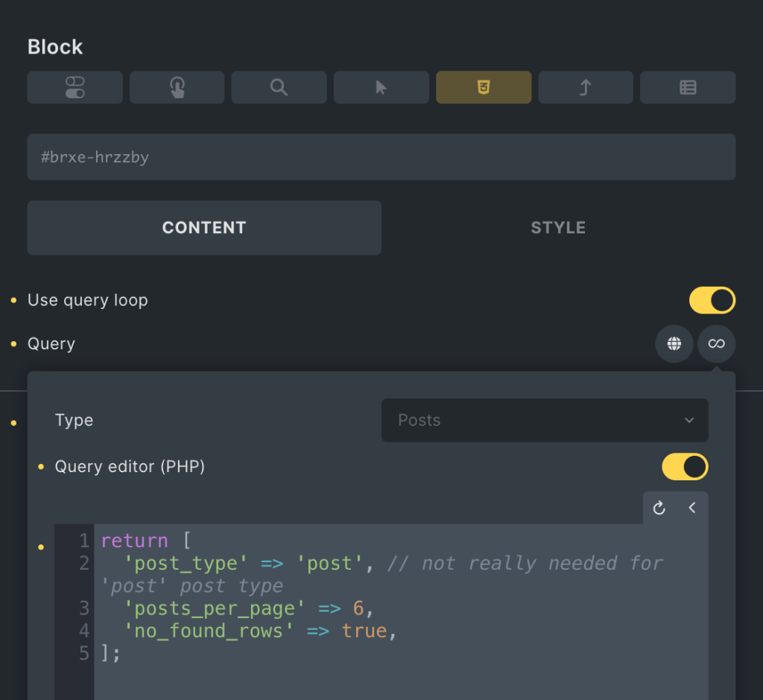Click the Query editor (PHP) label
This screenshot has height=700, width=763.
pos(130,467)
